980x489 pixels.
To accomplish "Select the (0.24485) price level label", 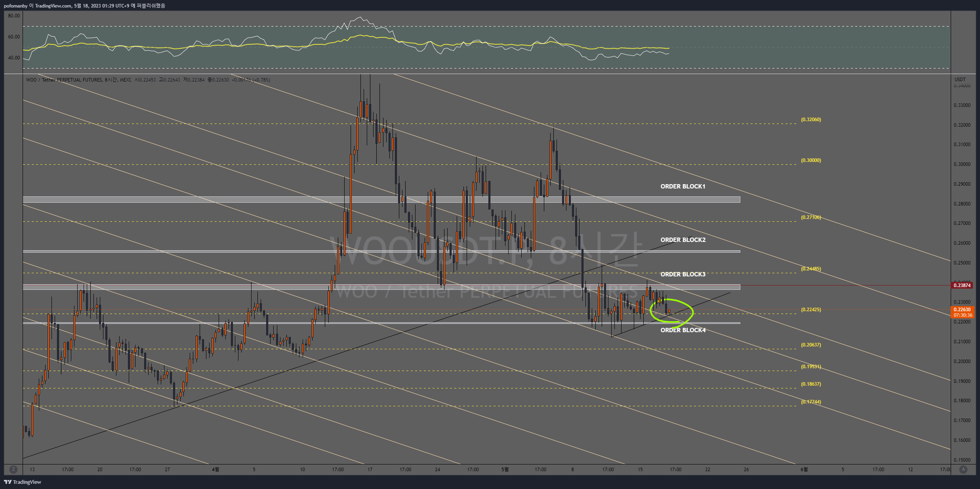I will tap(811, 269).
